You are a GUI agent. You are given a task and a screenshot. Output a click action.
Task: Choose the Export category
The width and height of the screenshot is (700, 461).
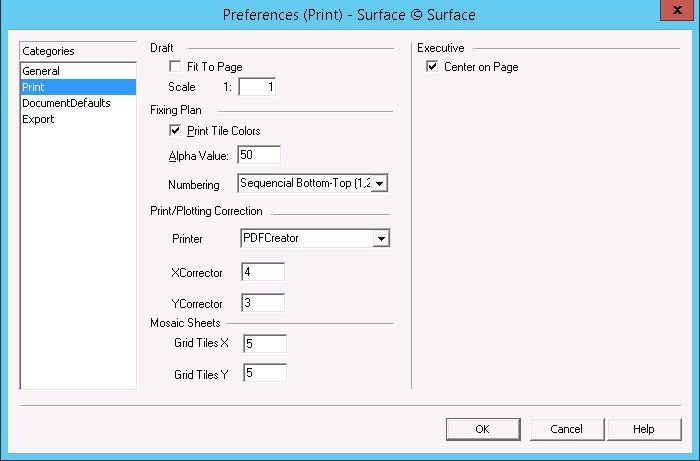tap(38, 119)
